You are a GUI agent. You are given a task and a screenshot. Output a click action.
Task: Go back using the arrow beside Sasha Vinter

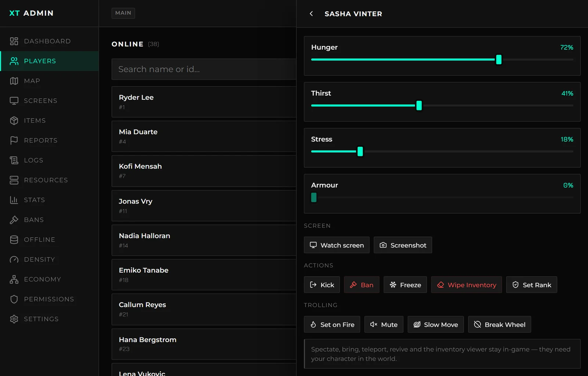(x=311, y=14)
